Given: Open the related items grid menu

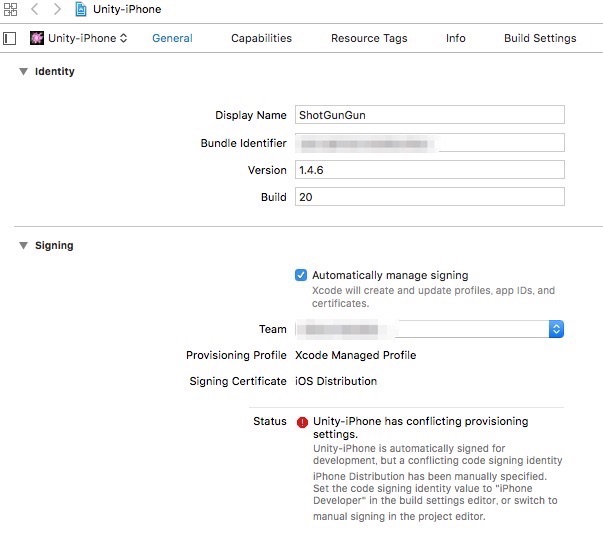Looking at the screenshot, I should 11,9.
